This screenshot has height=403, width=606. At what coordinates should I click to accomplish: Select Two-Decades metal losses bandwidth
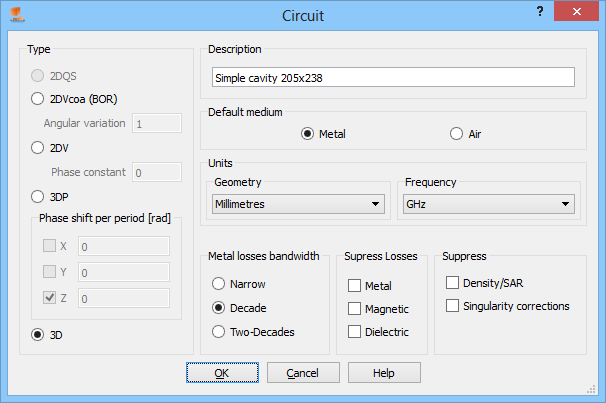(x=219, y=331)
